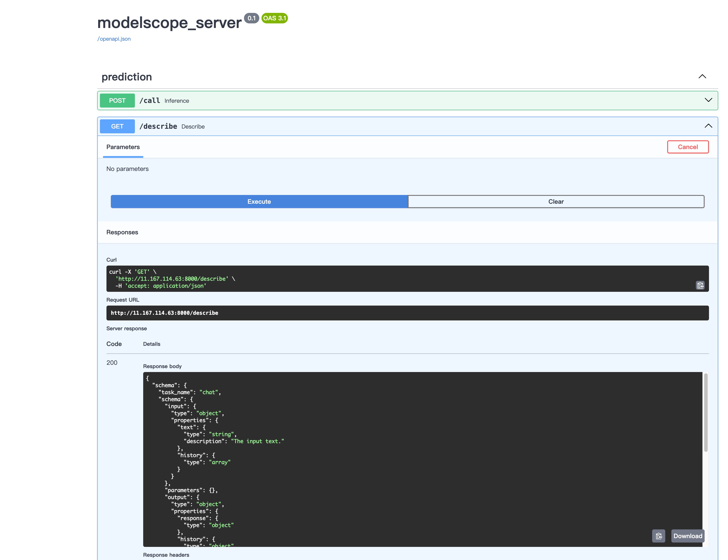
Task: Click the /describe path text
Action: pyautogui.click(x=158, y=126)
